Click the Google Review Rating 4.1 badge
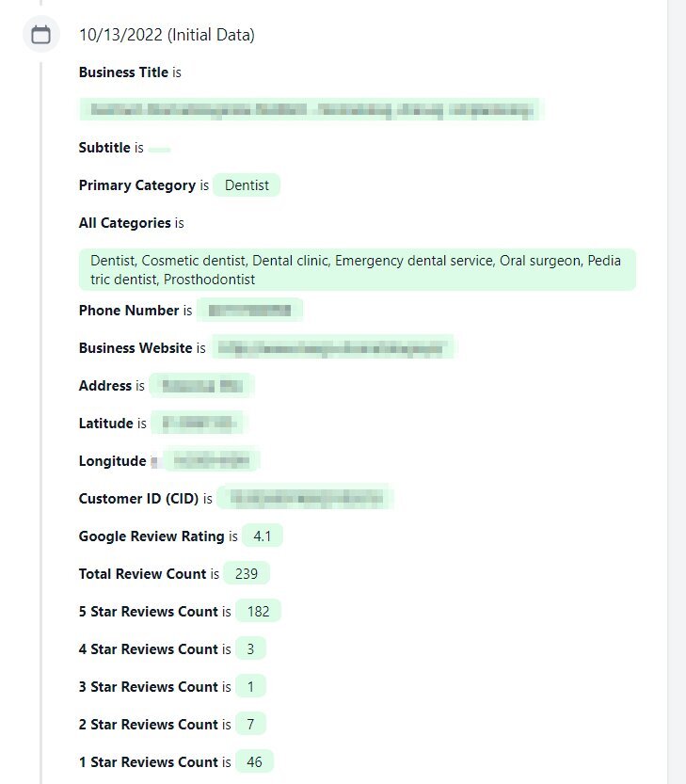The width and height of the screenshot is (686, 784). (x=262, y=536)
